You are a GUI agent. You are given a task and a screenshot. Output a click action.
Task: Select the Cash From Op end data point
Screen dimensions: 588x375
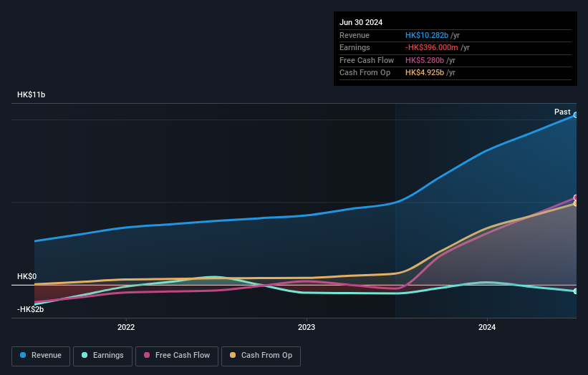coord(575,203)
